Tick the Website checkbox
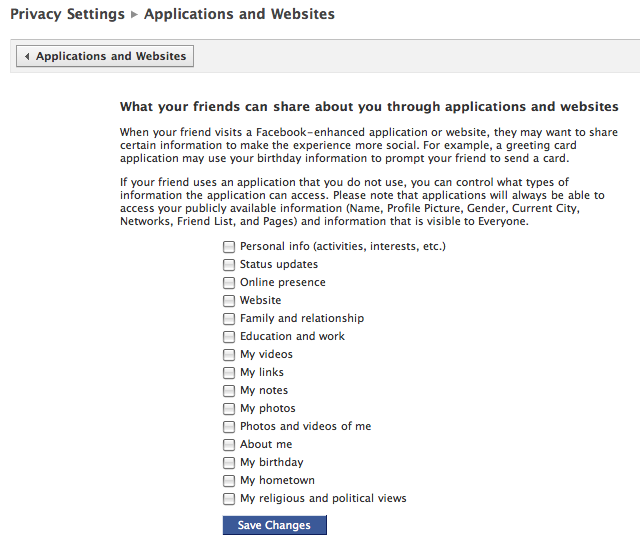 (229, 301)
